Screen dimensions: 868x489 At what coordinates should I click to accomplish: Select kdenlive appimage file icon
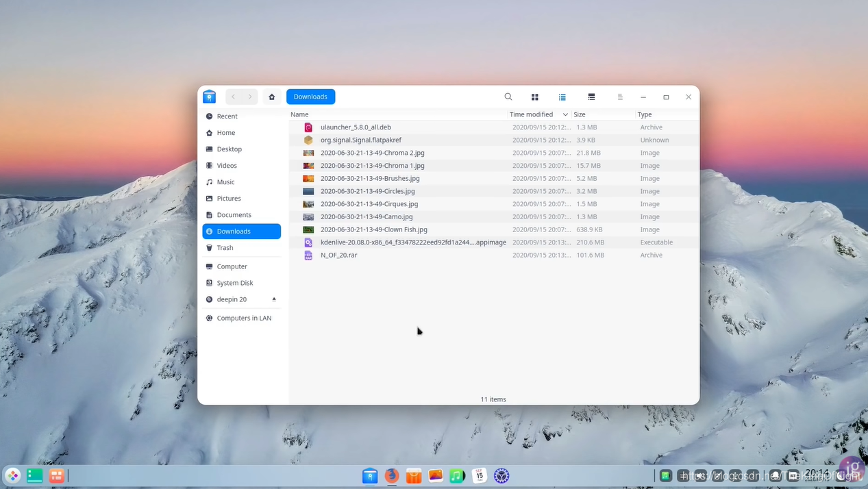point(308,242)
